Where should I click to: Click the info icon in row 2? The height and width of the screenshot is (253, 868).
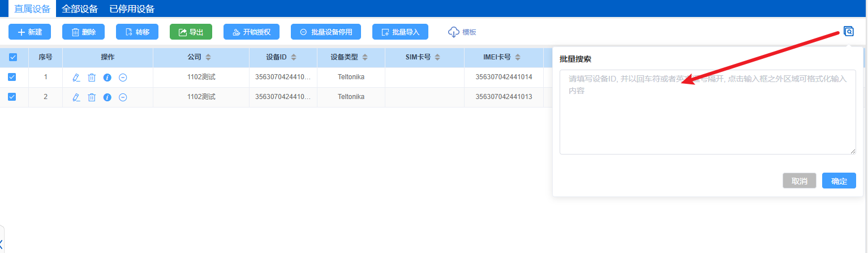[107, 97]
